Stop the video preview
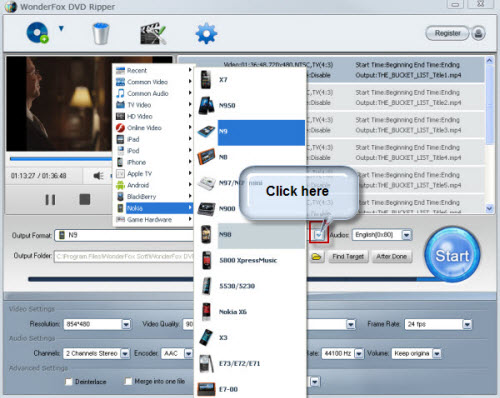The width and height of the screenshot is (500, 398). click(85, 199)
